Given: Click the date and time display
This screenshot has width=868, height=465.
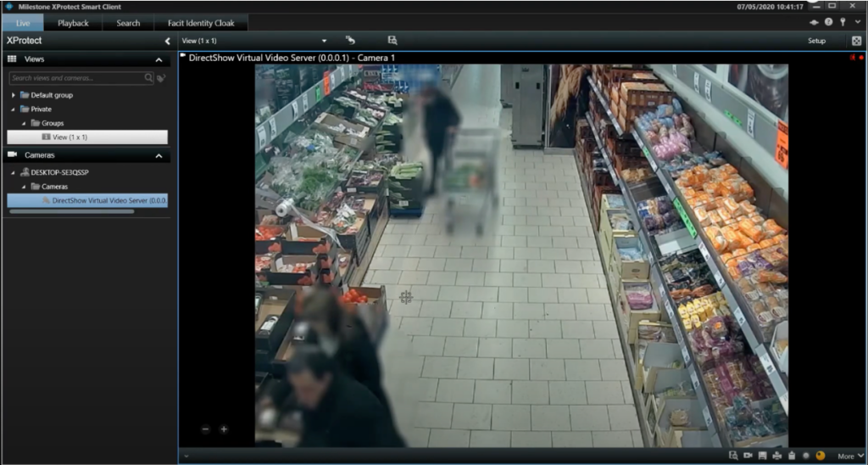Looking at the screenshot, I should 770,7.
